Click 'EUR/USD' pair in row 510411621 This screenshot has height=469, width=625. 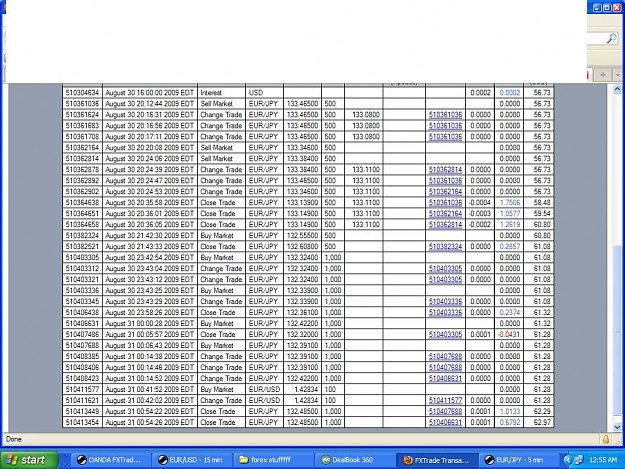[x=264, y=400]
